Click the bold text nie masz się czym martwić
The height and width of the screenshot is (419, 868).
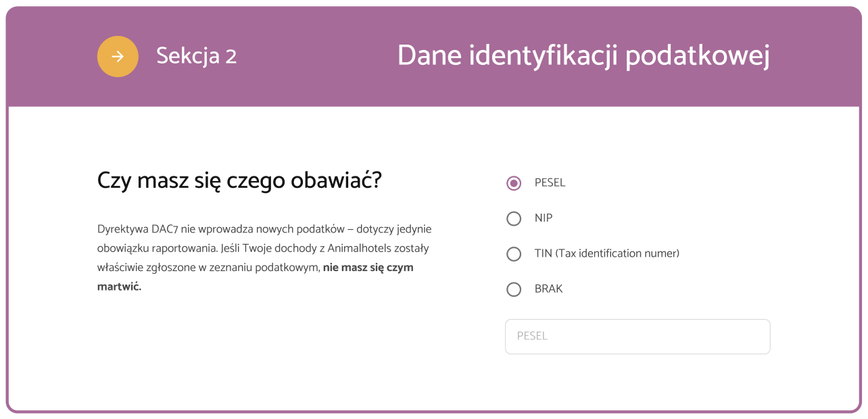click(x=368, y=268)
